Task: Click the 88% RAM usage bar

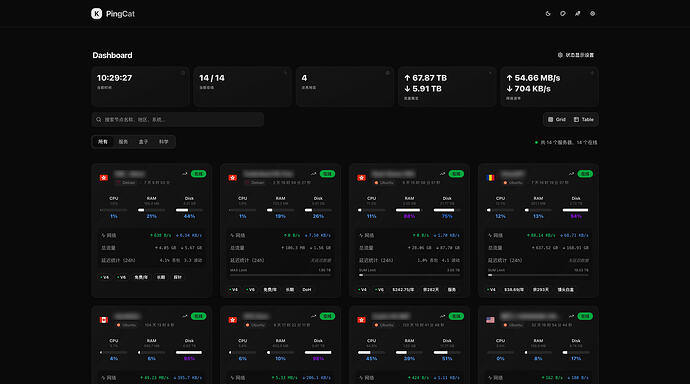Action: click(x=409, y=210)
